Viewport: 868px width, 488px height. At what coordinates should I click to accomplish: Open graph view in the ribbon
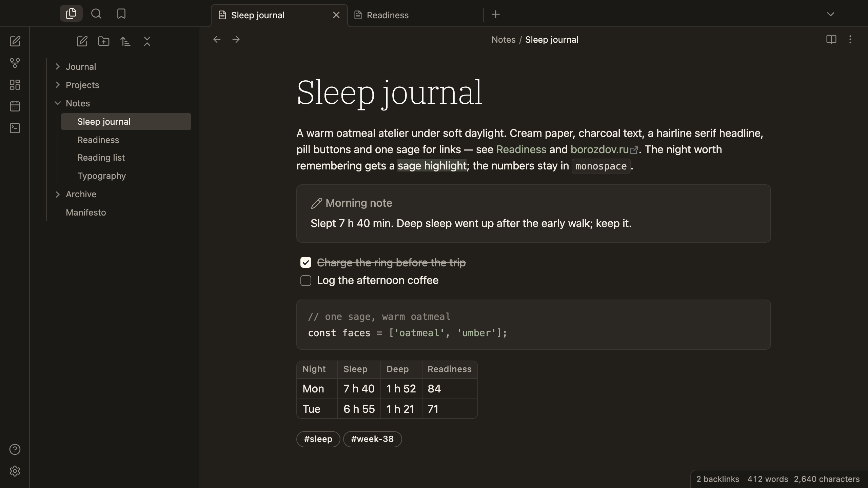point(15,63)
